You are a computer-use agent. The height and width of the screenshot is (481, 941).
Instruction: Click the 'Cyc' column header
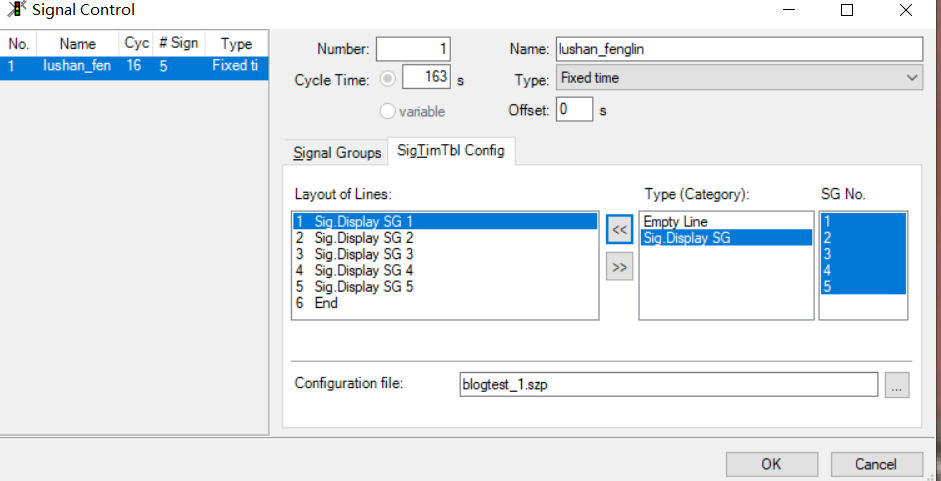coord(136,44)
